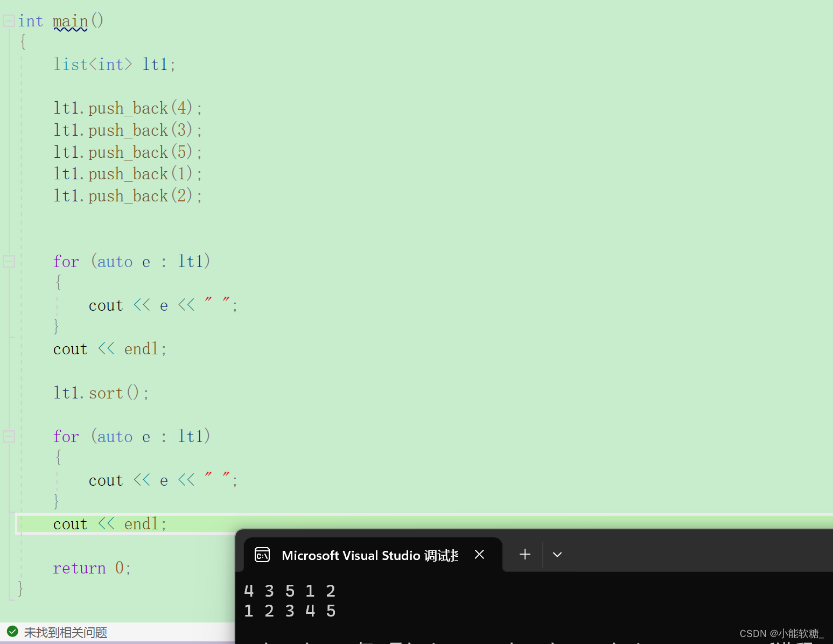Click the 'lt1.push_back(3);' line
The image size is (833, 644).
tap(128, 130)
